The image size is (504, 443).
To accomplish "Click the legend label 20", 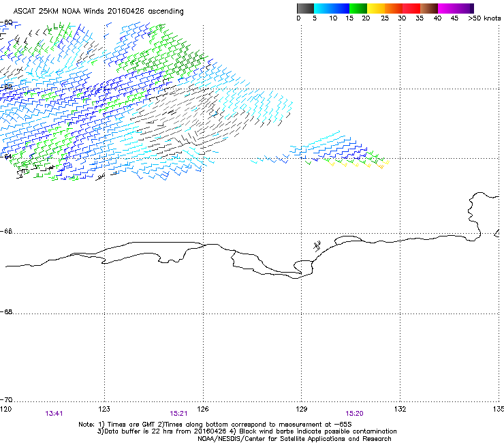I will [x=366, y=18].
